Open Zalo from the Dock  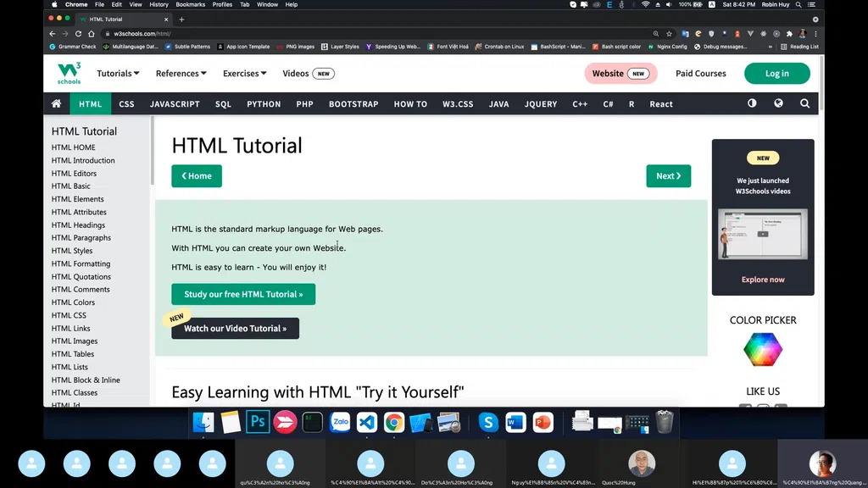(x=340, y=422)
